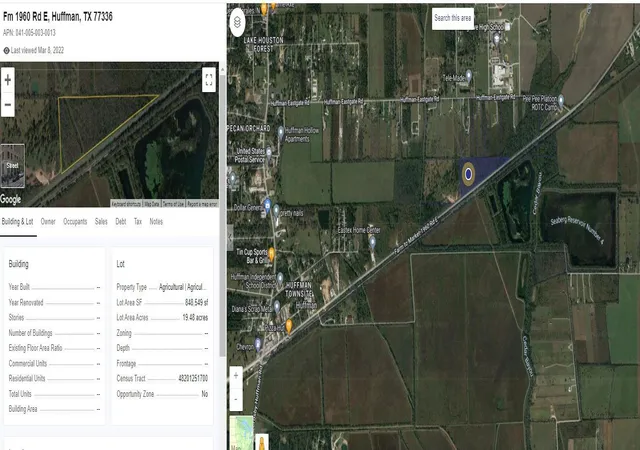Select the APN number text
The image size is (640, 450).
[x=29, y=33]
